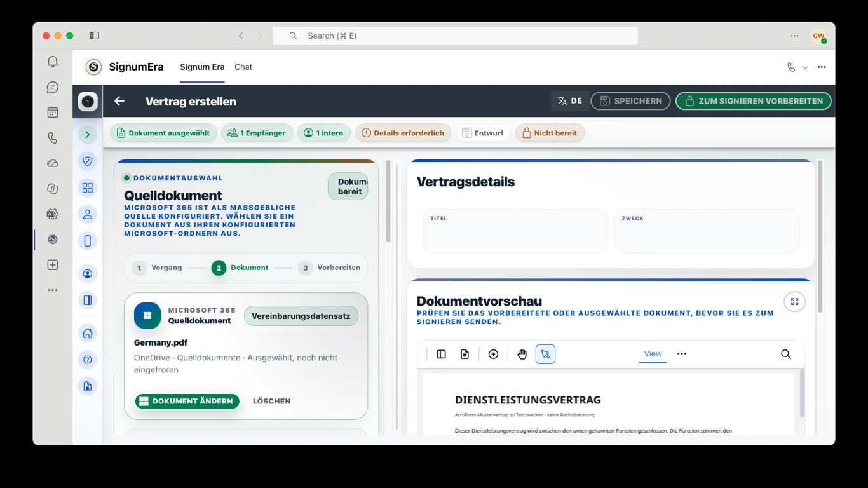This screenshot has width=868, height=488.
Task: Open the preview toolbar overflow menu beside View
Action: [682, 354]
